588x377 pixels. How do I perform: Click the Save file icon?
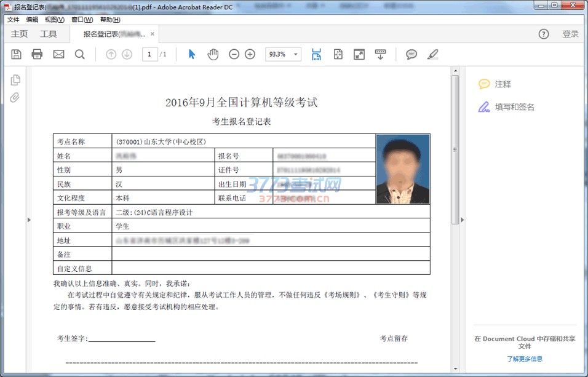click(x=17, y=54)
